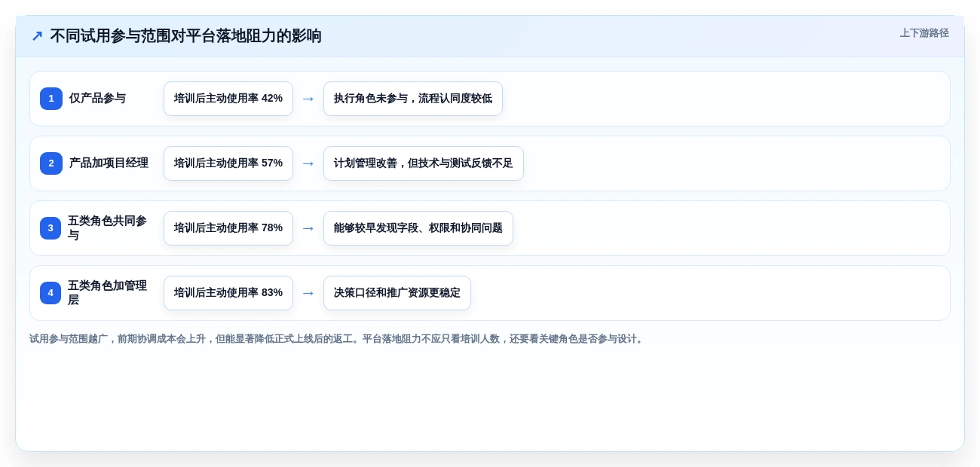The image size is (980, 467).
Task: Click the 计划管理改善,但技术与测试反馈不足 box
Action: 424,163
